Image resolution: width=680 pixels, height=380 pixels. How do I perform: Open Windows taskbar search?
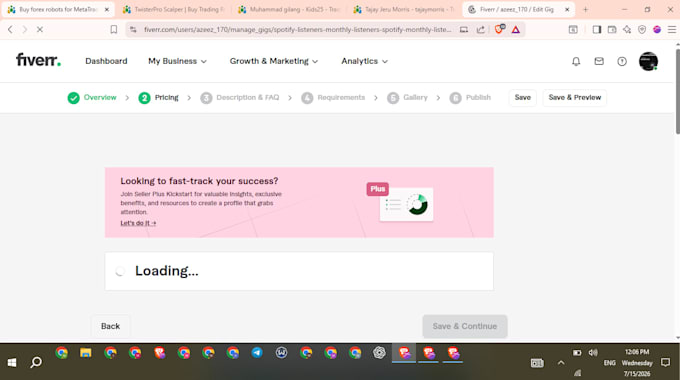pos(36,362)
